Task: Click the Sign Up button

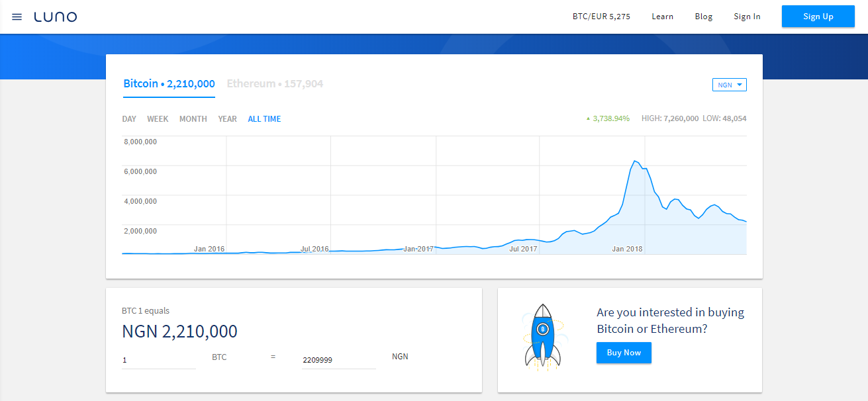Action: click(x=818, y=17)
